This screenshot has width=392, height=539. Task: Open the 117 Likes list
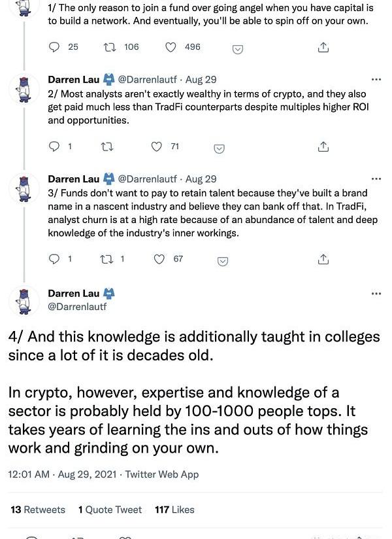174,510
